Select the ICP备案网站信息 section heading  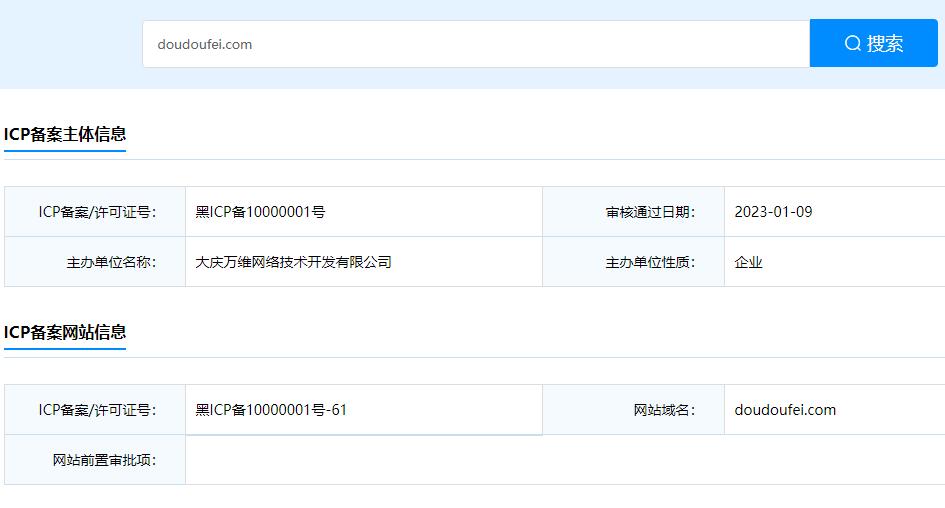point(65,332)
